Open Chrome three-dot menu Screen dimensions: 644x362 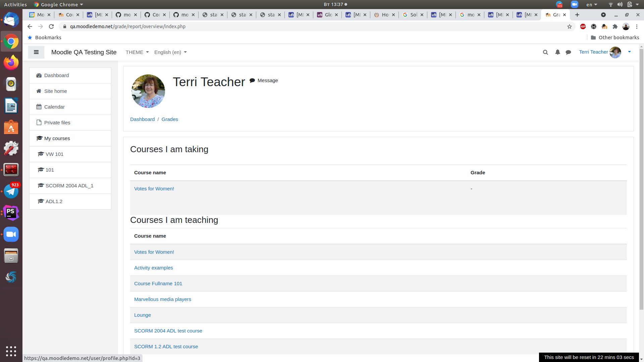tap(637, 26)
